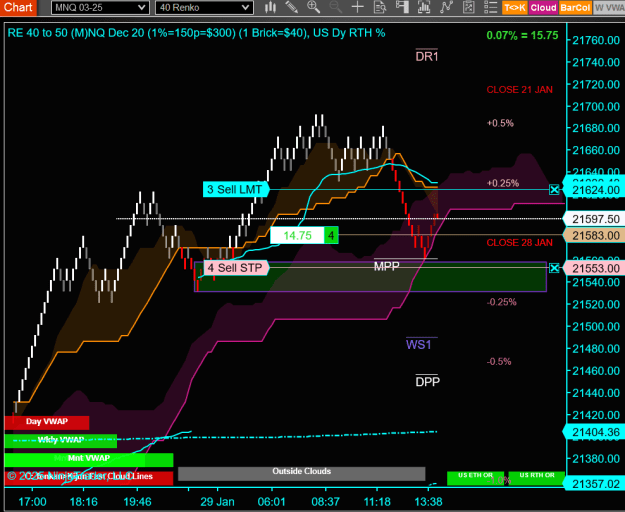
Task: Click the +0.25% level label
Action: point(503,183)
